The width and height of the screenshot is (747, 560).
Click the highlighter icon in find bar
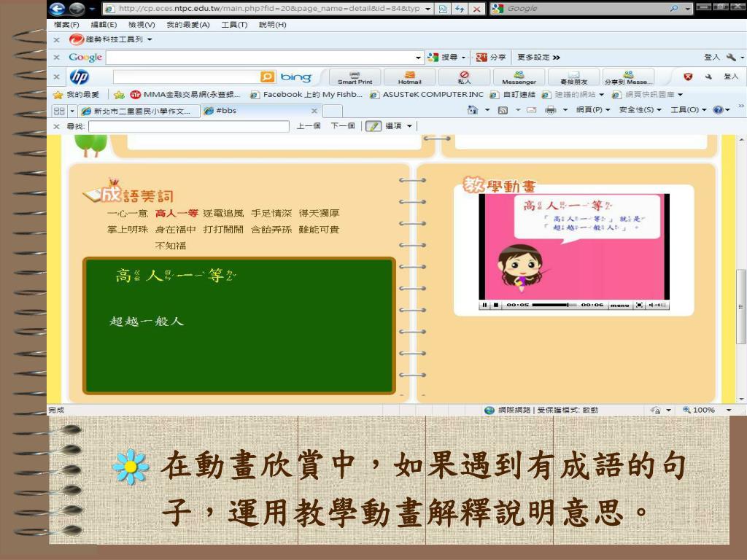373,126
